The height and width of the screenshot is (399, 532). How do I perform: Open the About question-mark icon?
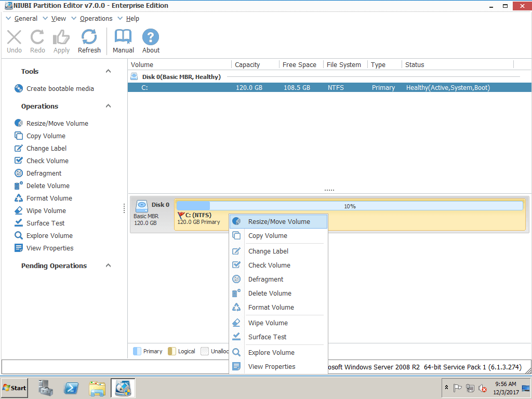[x=151, y=37]
